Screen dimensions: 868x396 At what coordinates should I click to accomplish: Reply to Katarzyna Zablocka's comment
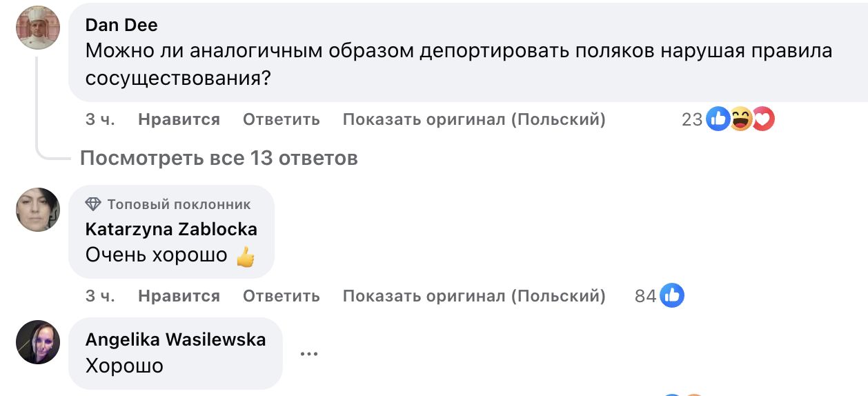[x=281, y=296]
